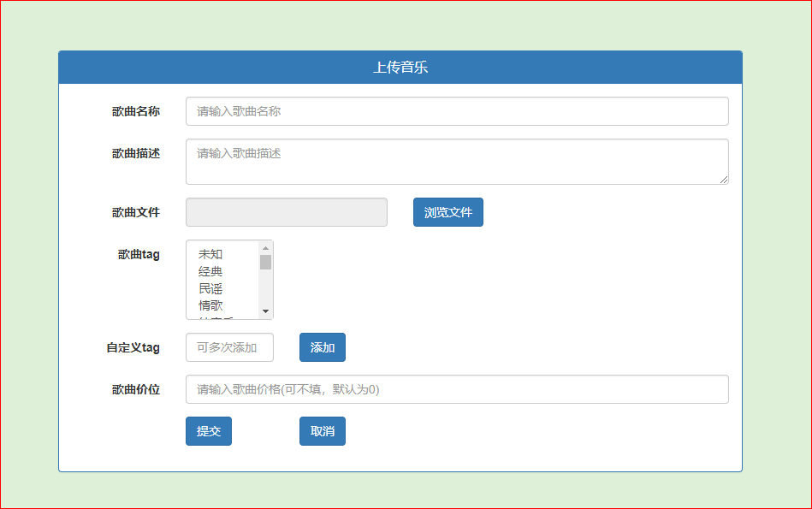Click the 歌曲名称 label
The image size is (812, 509).
coord(136,111)
